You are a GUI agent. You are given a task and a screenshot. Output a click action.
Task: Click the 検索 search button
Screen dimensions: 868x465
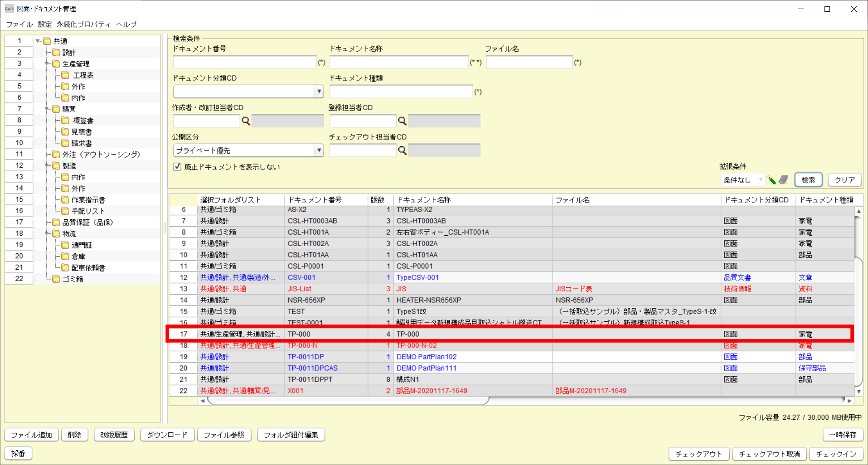pyautogui.click(x=808, y=180)
